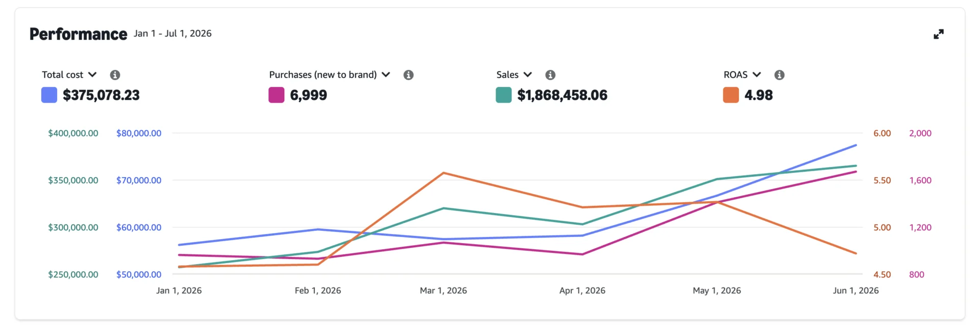
Task: Click the 1,600 purchases axis label
Action: point(920,180)
